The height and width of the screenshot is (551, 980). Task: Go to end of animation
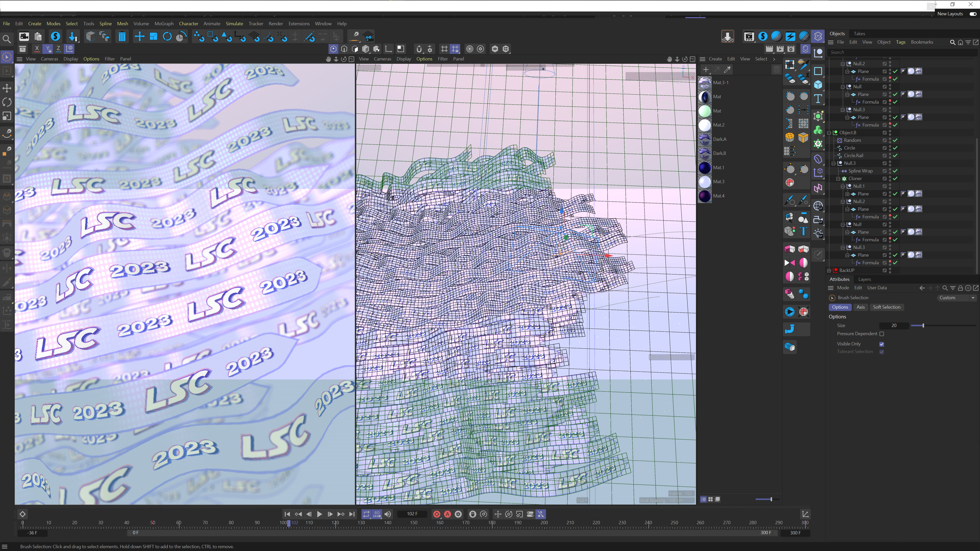point(352,514)
